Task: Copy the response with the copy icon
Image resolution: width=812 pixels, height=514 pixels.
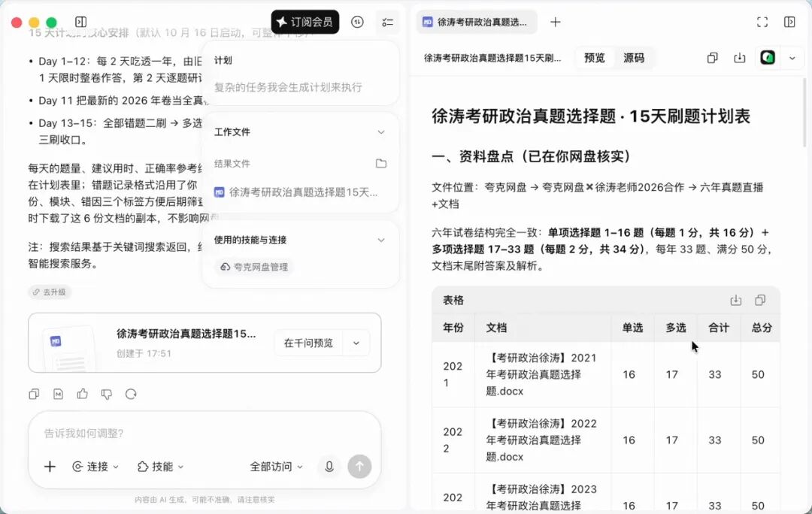Action: click(x=34, y=395)
